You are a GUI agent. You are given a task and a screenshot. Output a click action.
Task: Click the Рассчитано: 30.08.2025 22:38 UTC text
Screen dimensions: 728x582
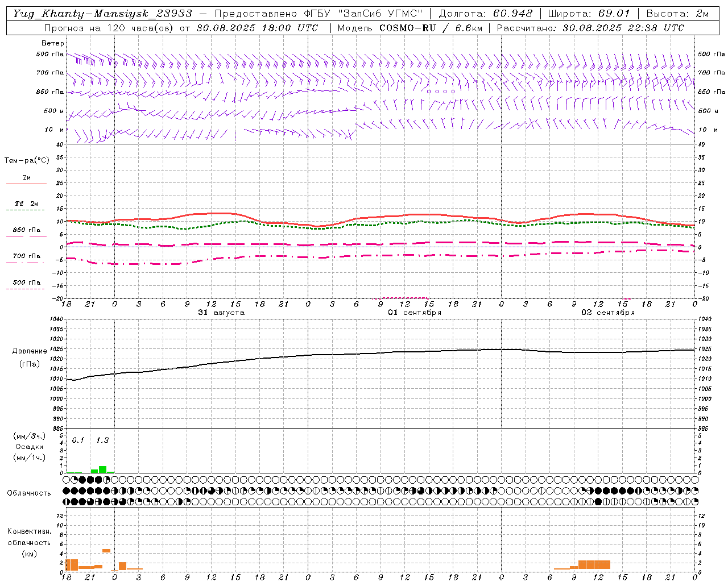pos(590,28)
